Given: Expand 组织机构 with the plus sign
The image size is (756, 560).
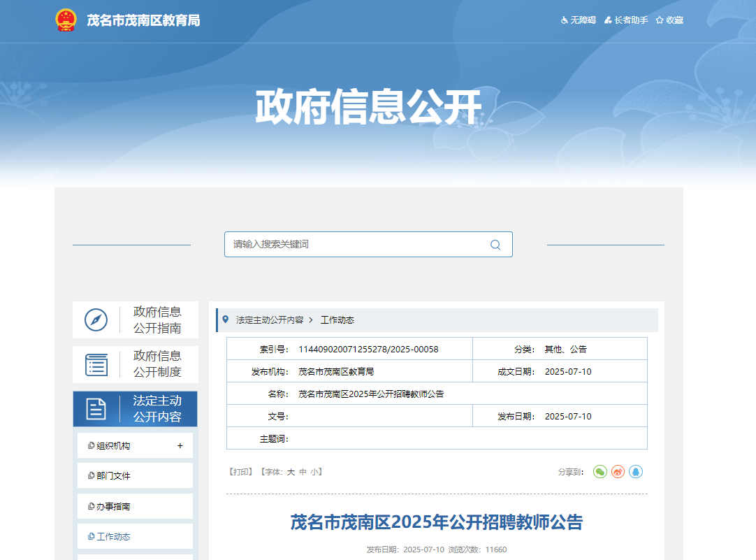Looking at the screenshot, I should [x=180, y=445].
